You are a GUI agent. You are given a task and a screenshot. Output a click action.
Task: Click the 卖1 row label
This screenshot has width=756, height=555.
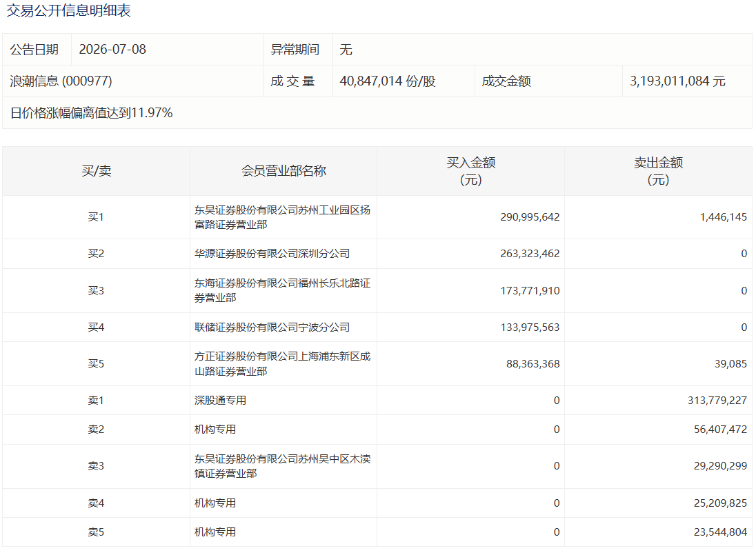click(96, 401)
